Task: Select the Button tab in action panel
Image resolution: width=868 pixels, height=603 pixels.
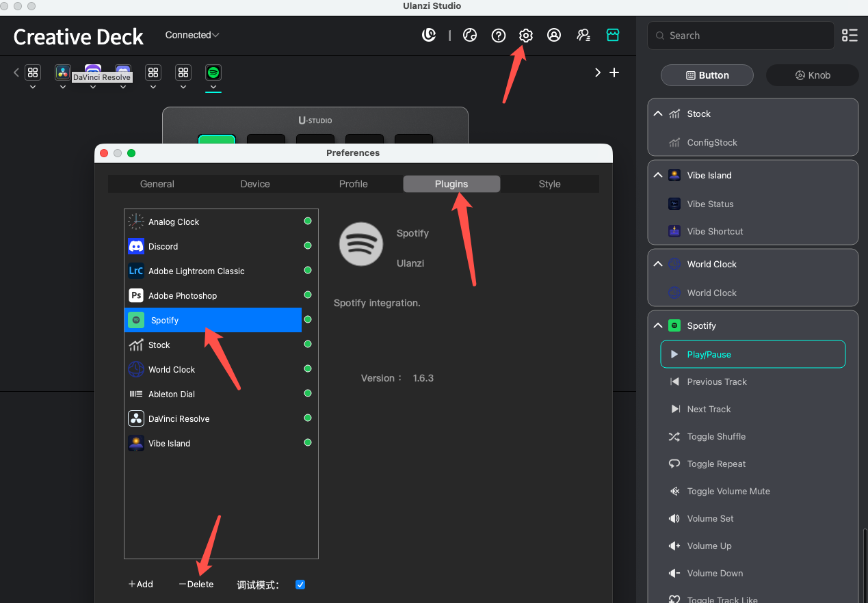Action: (x=707, y=75)
